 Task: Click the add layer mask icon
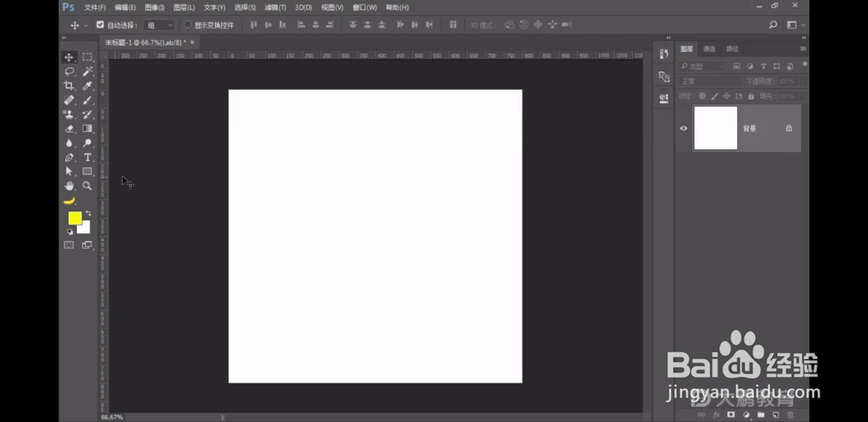tap(731, 415)
